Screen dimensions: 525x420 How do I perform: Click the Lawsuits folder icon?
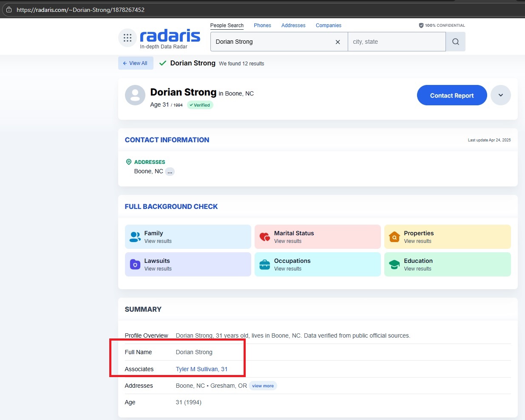click(135, 265)
